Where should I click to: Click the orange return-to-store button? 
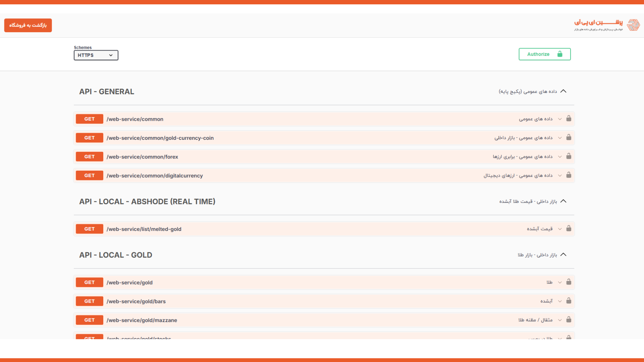coord(28,25)
